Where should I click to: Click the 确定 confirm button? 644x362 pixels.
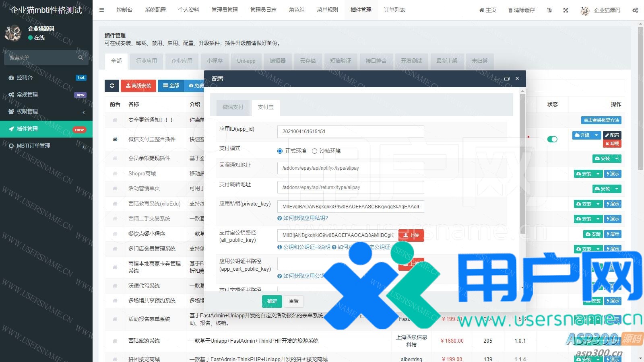pyautogui.click(x=272, y=301)
